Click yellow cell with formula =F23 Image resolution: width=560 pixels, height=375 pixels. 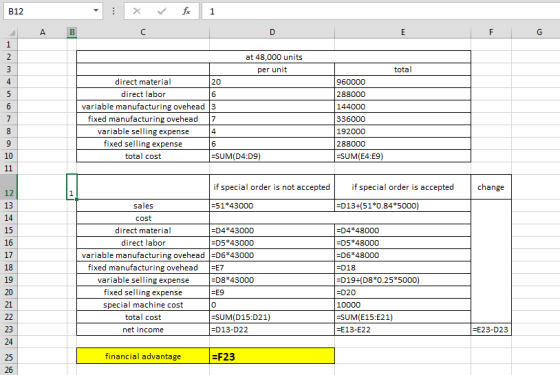(272, 356)
